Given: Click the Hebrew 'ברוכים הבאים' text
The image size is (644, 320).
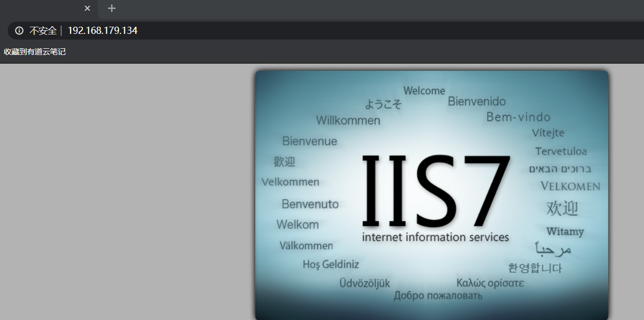Looking at the screenshot, I should pyautogui.click(x=560, y=169).
